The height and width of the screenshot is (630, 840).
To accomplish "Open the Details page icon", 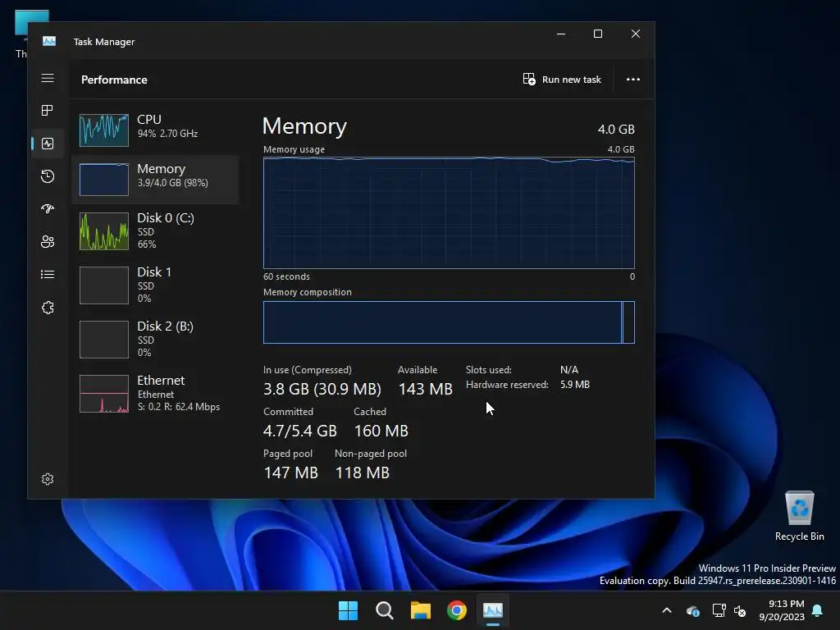I will point(48,274).
